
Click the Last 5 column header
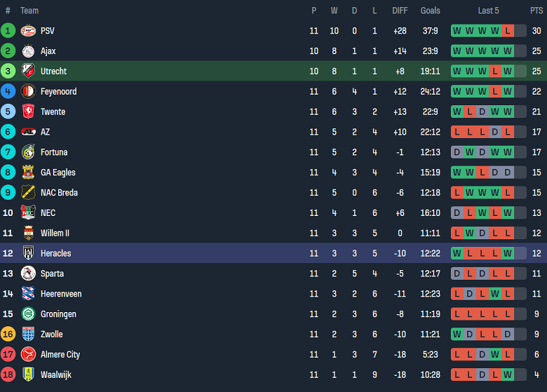[x=489, y=11]
